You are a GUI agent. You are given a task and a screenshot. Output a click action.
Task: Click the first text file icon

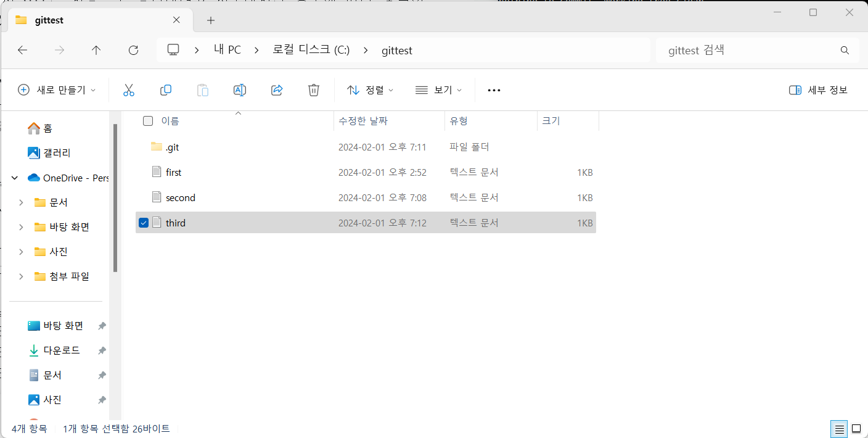click(157, 172)
